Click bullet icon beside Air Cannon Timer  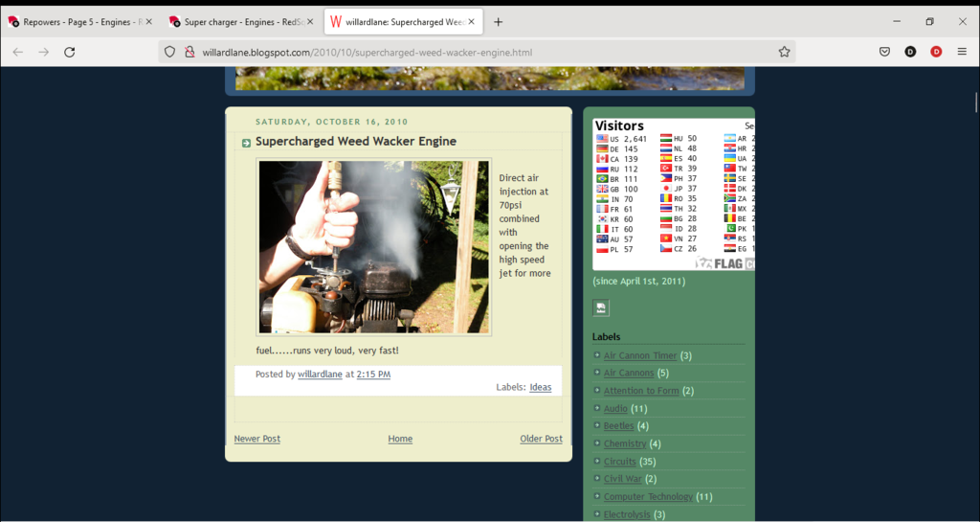click(x=597, y=355)
